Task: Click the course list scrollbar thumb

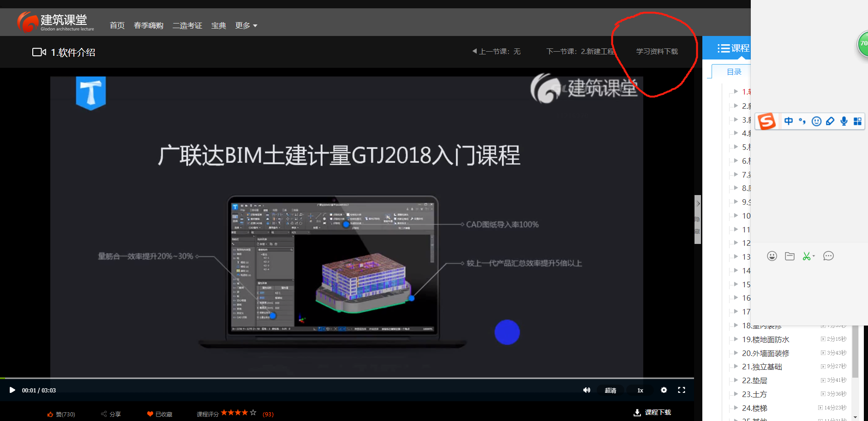Action: [x=855, y=351]
